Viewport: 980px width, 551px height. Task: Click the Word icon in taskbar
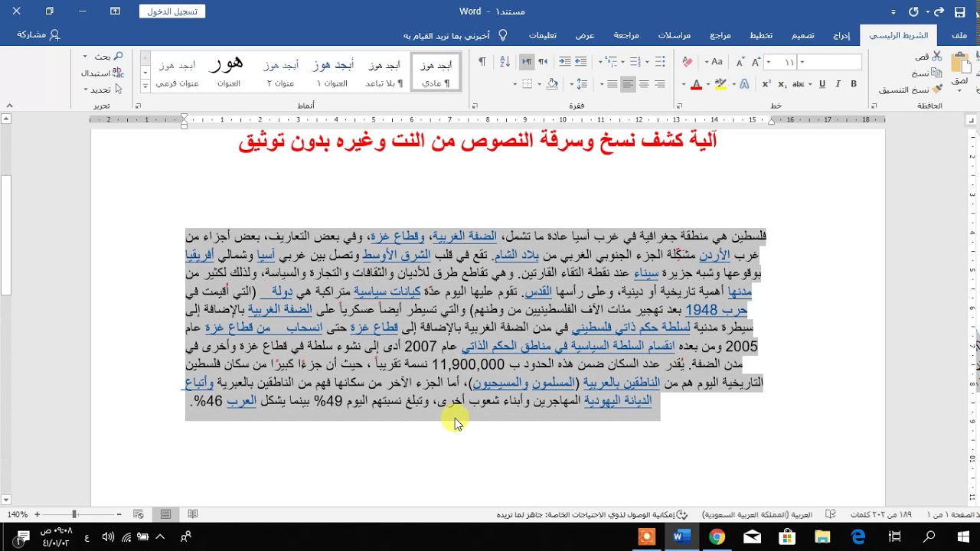tap(681, 536)
